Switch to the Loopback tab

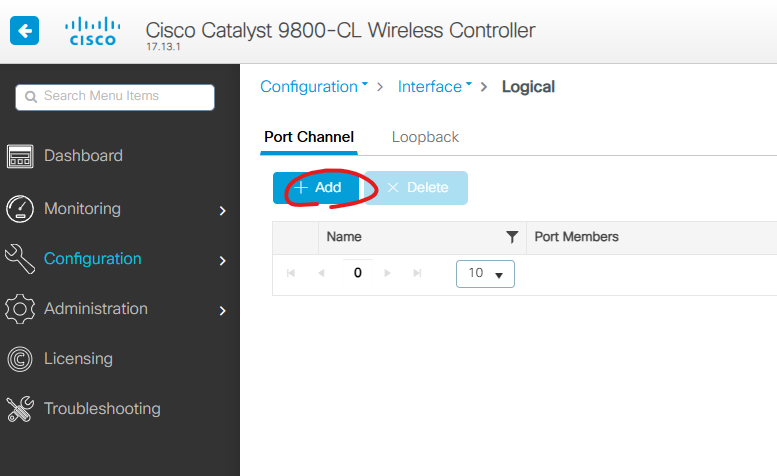(425, 137)
